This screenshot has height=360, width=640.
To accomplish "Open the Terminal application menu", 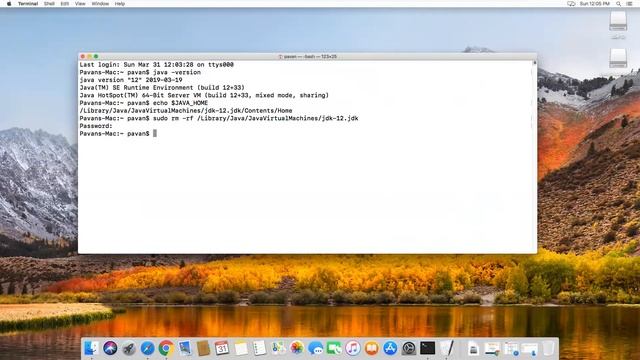I will tap(28, 4).
